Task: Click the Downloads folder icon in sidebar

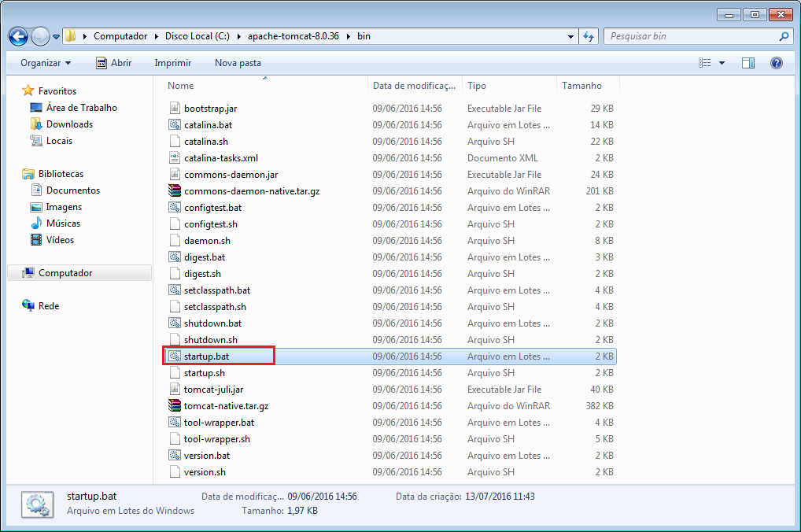Action: 36,124
